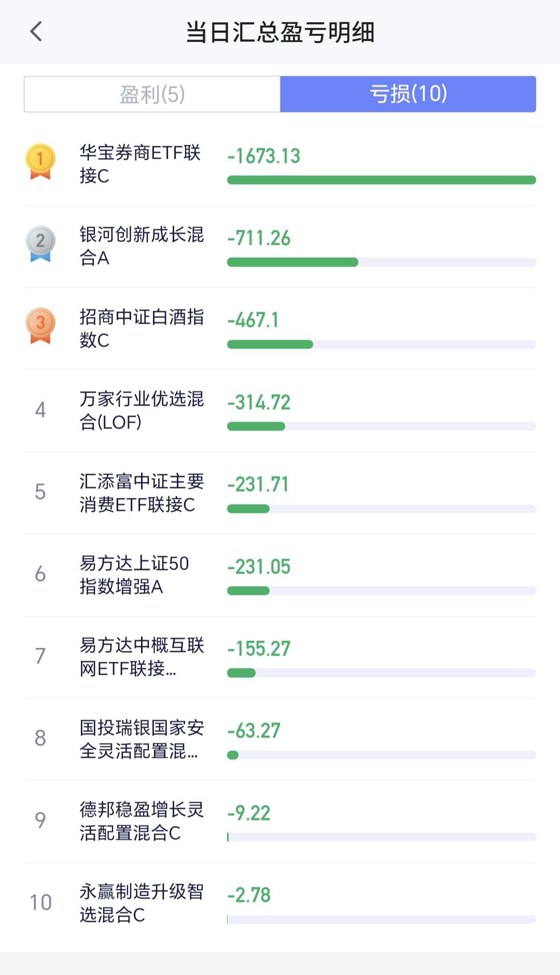560x975 pixels.
Task: Tap the silver rank 2 medal icon
Action: (40, 244)
